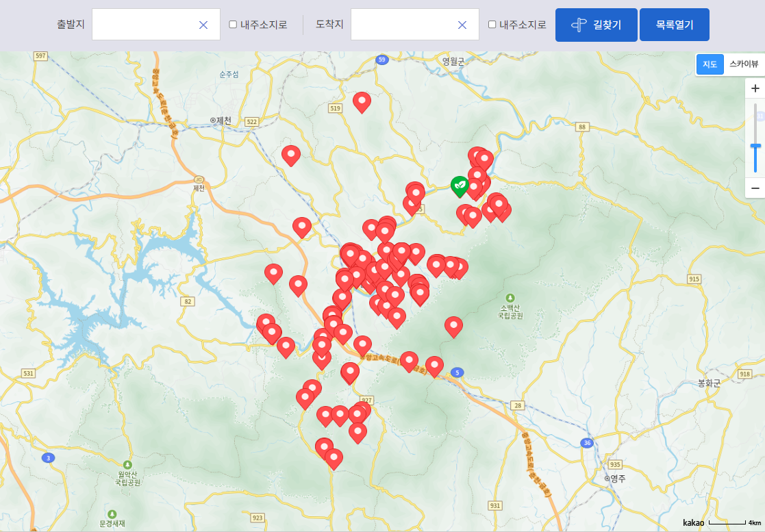
Task: Click the road 923 label
Action: point(257,518)
